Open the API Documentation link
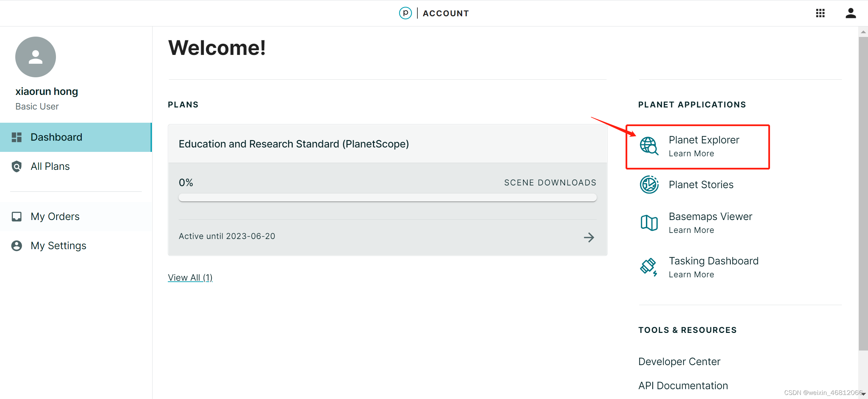Viewport: 868px width, 399px height. 683,386
